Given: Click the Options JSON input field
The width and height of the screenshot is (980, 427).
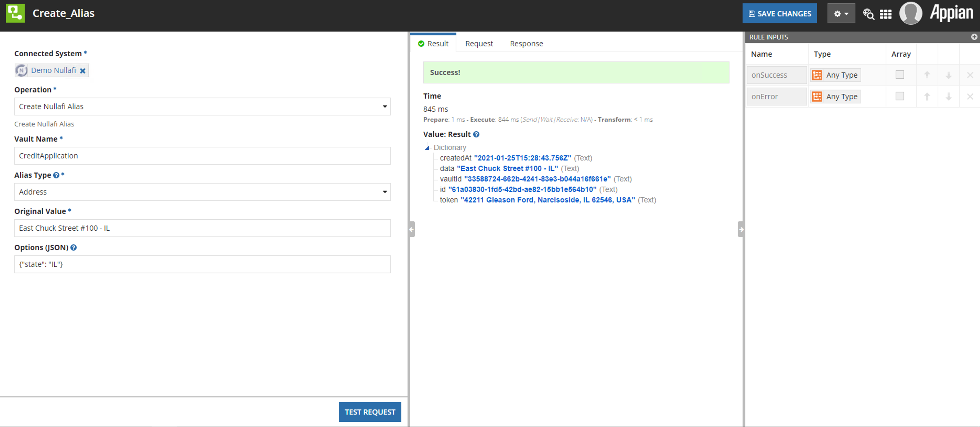Looking at the screenshot, I should (x=202, y=264).
